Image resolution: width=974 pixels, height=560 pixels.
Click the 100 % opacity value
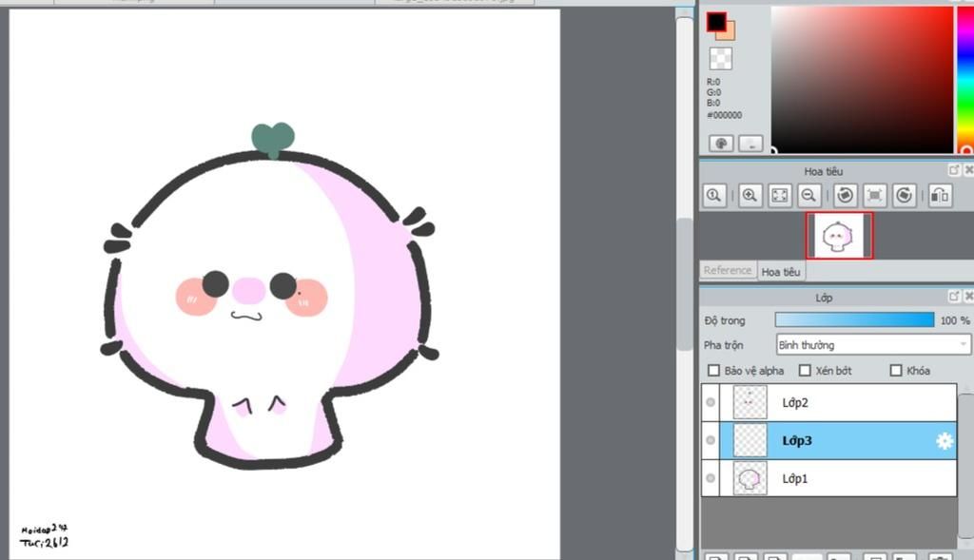pyautogui.click(x=955, y=320)
